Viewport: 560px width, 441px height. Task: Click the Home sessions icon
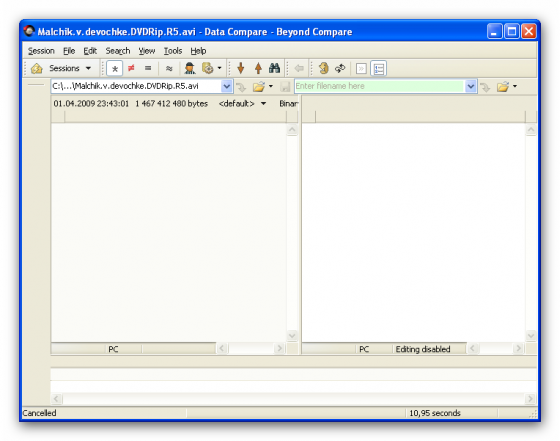tap(37, 68)
